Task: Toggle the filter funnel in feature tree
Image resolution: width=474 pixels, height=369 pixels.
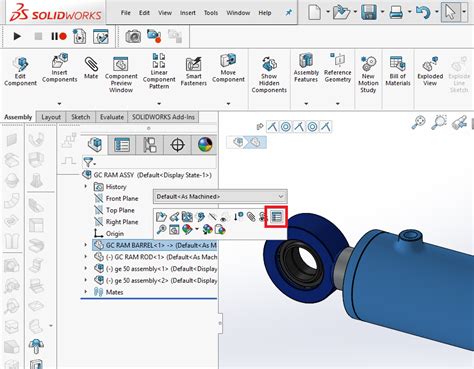Action: tap(89, 163)
